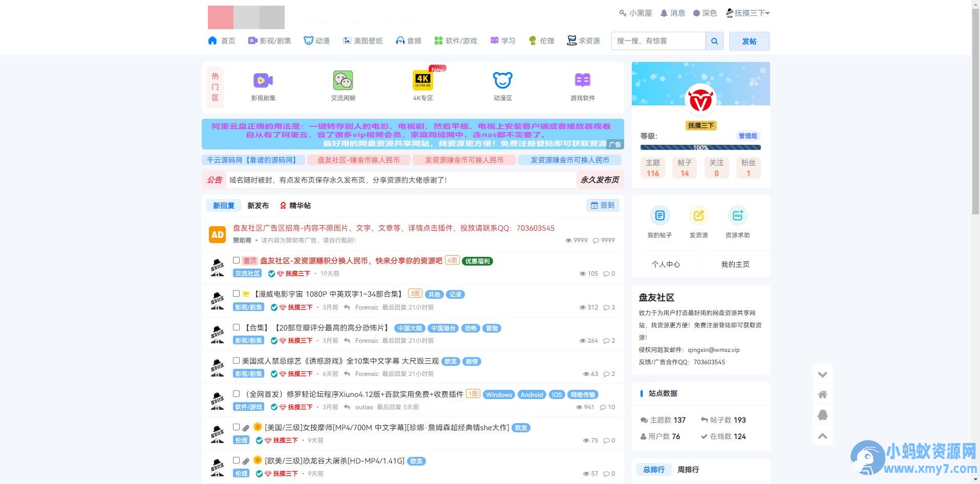
Task: Click the 首页 home nav icon
Action: (212, 40)
